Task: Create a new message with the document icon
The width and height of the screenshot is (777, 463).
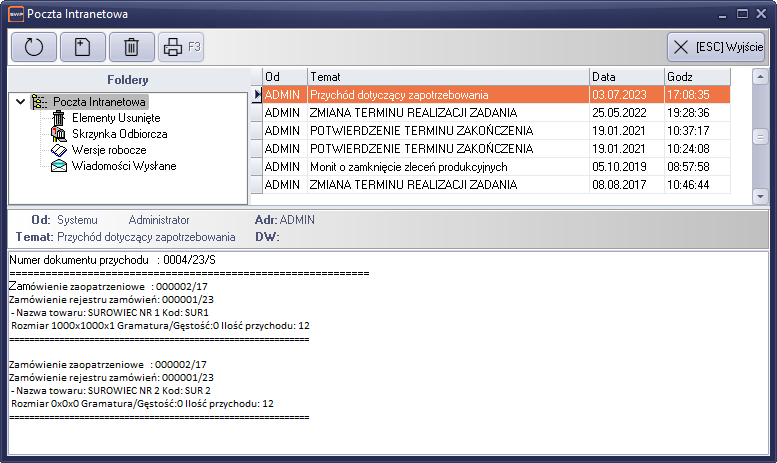Action: 82,47
